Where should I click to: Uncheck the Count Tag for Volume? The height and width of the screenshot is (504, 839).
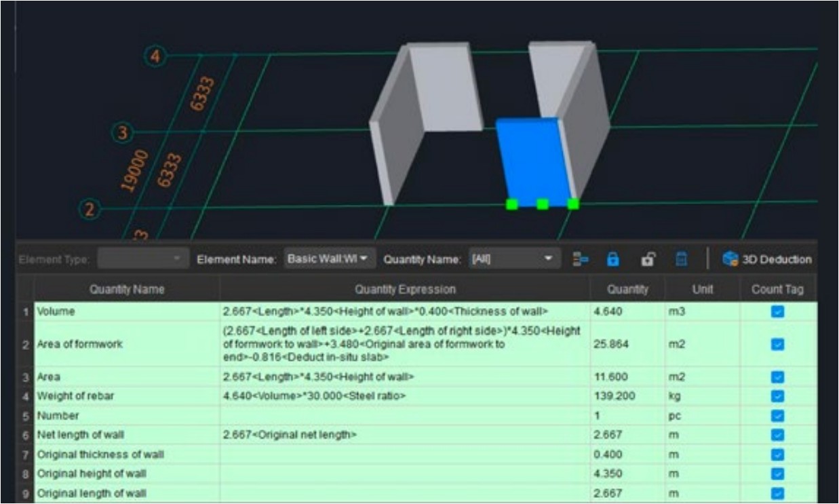tap(778, 311)
